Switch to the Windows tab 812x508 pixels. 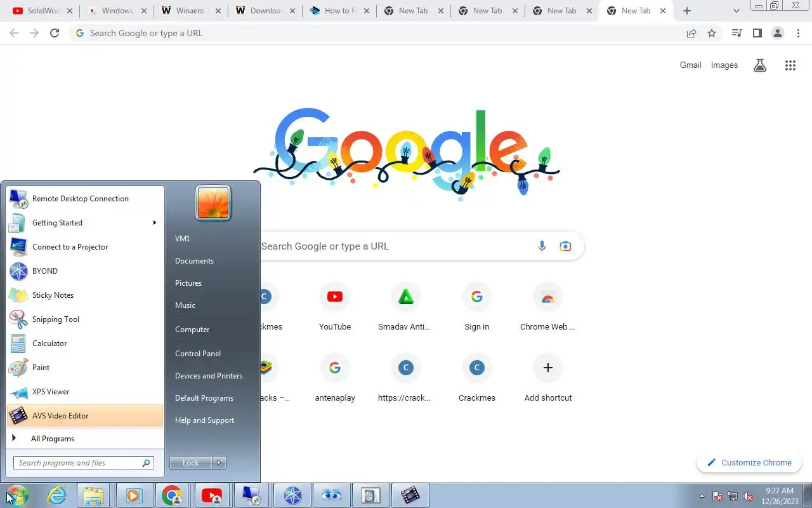(117, 11)
